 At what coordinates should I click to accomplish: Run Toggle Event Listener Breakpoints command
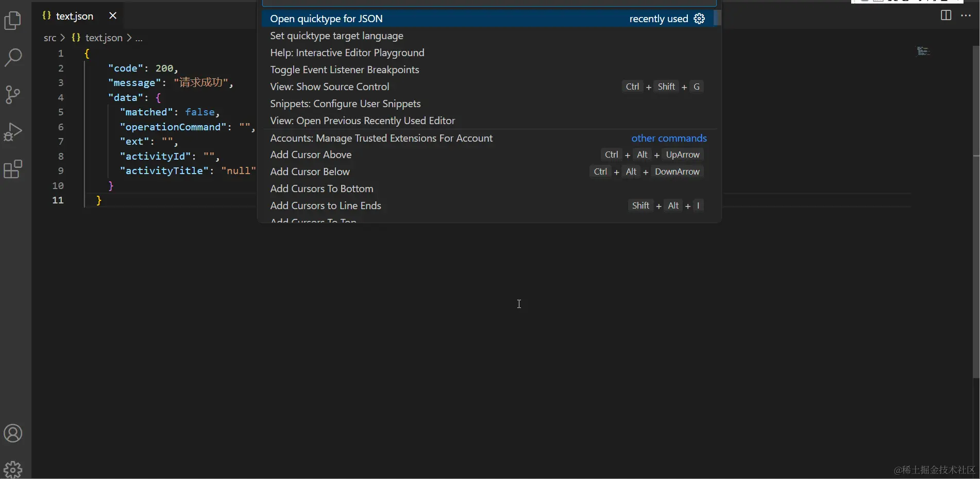coord(487,70)
